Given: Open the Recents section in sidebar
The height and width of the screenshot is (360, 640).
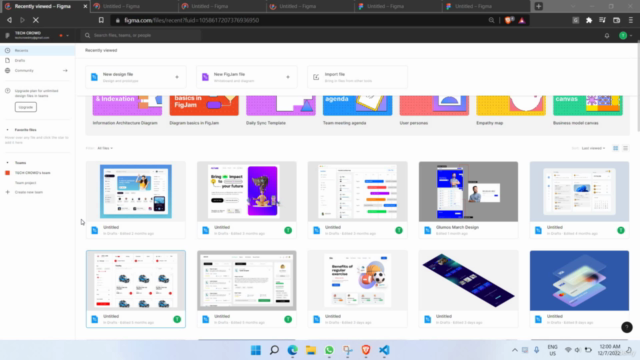Looking at the screenshot, I should tap(37, 51).
